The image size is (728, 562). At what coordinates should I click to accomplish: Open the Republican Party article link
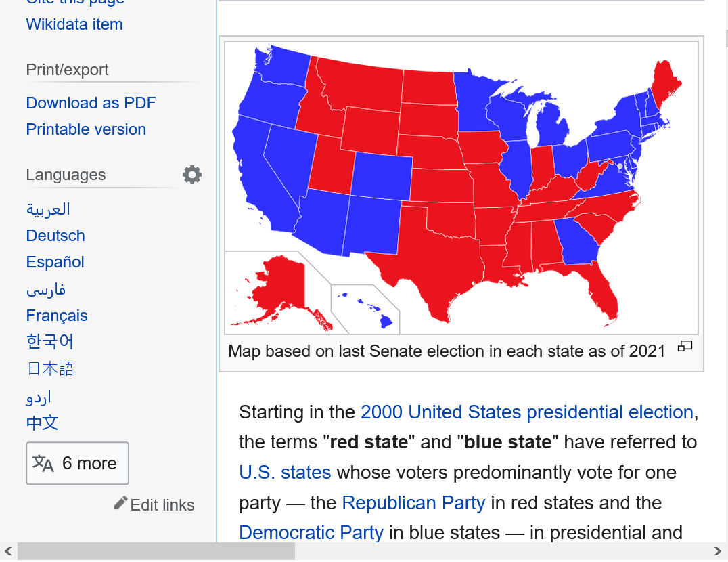413,502
